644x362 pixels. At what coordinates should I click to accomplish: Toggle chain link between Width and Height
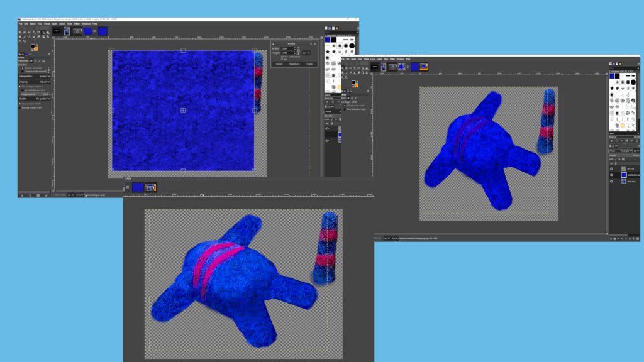[298, 50]
